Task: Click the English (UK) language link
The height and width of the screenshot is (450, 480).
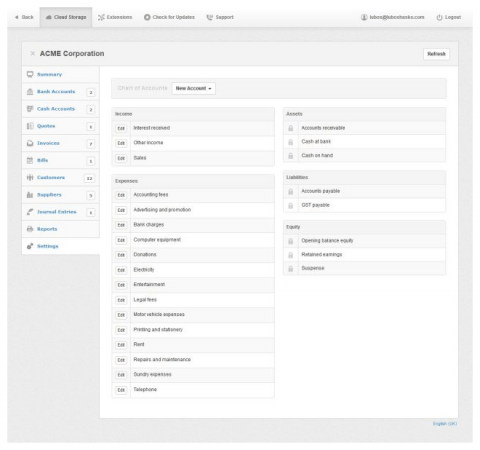Action: coord(445,424)
